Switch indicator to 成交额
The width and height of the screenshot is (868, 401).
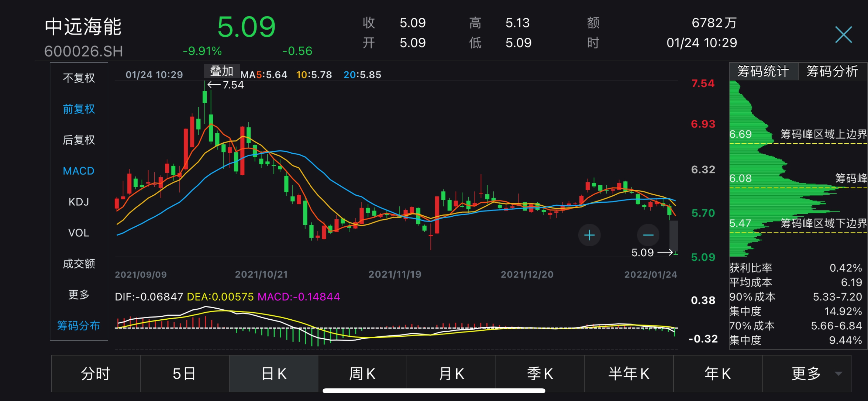point(79,263)
